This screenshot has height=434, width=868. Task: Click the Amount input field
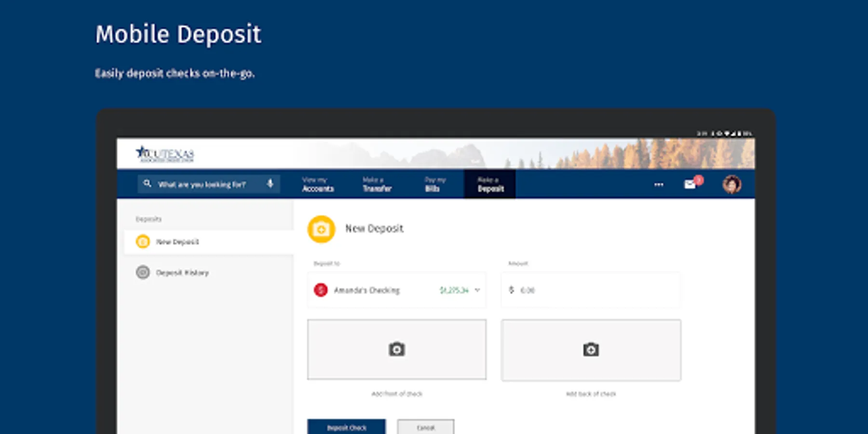(x=591, y=290)
